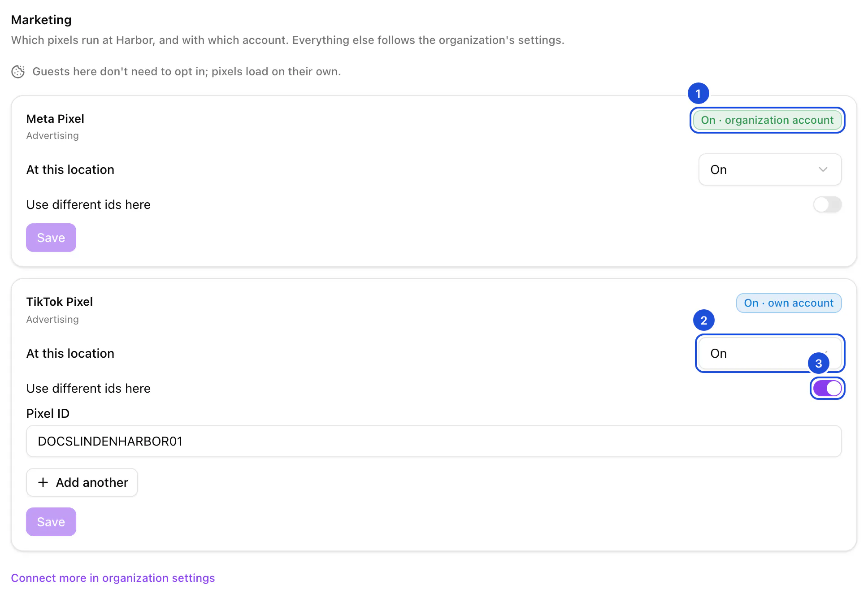Click the 'On · own account' status badge
The width and height of the screenshot is (868, 598).
tap(789, 303)
